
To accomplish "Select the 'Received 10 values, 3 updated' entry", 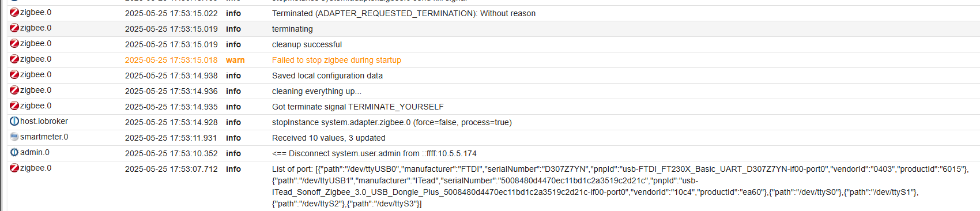I will [x=329, y=138].
